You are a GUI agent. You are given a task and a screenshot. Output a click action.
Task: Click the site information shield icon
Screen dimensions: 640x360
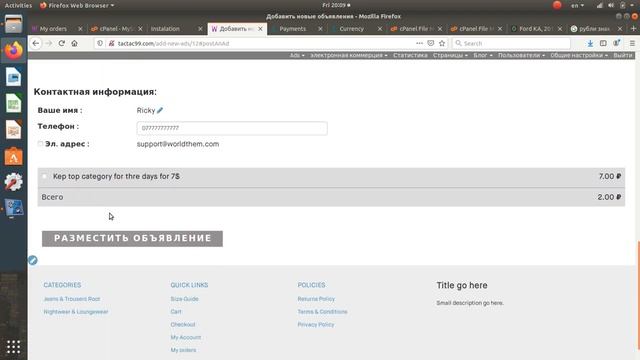[100, 43]
